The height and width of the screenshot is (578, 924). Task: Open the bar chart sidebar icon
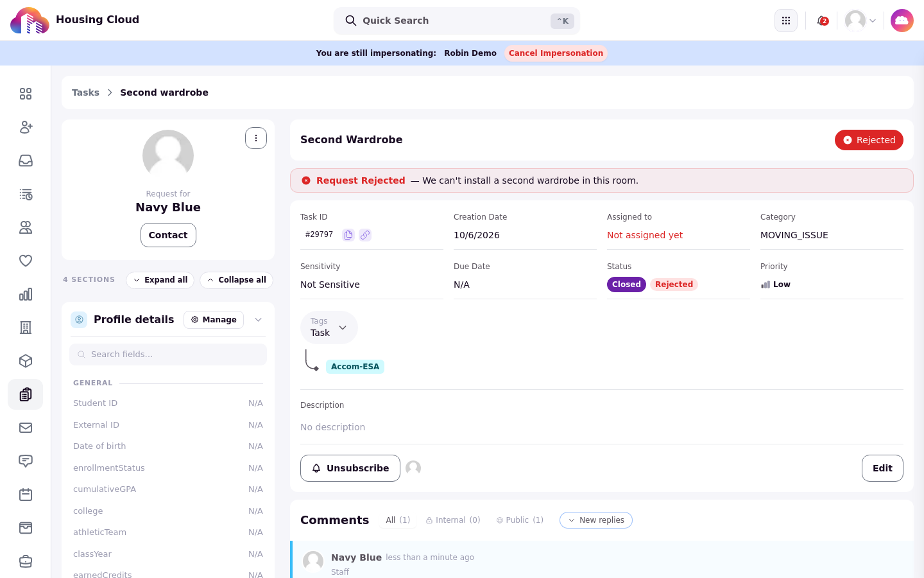tap(26, 294)
